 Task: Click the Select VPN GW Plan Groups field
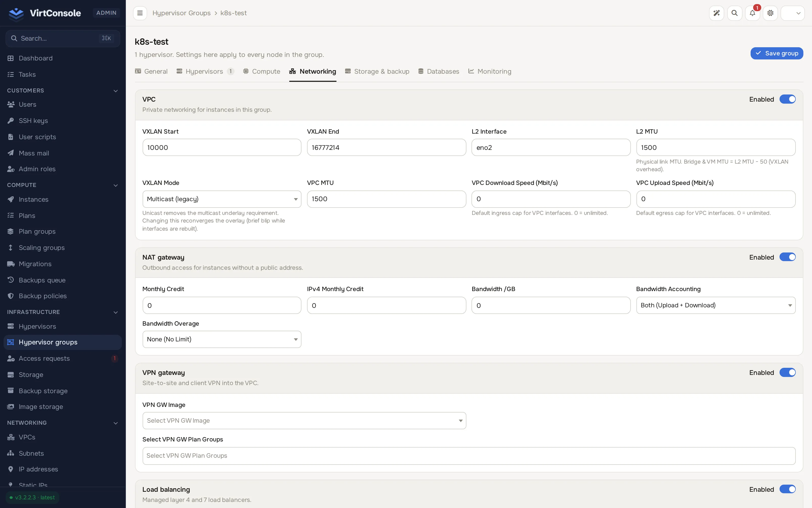469,456
